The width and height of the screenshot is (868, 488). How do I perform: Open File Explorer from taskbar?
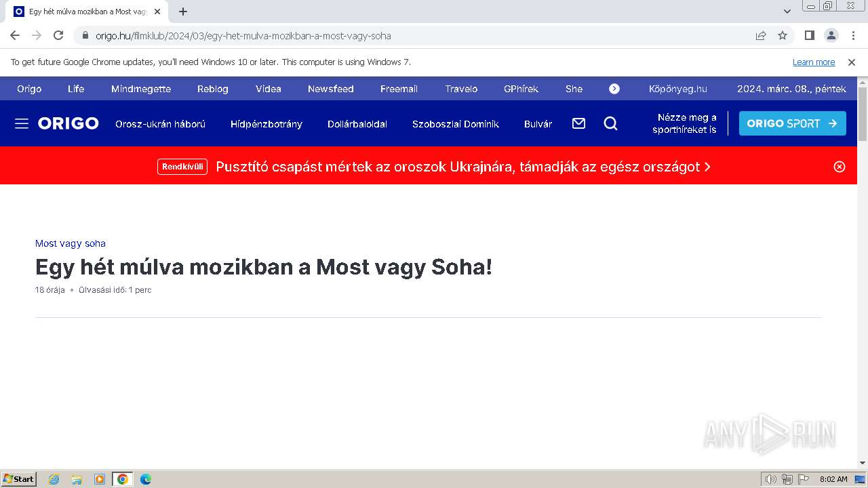pyautogui.click(x=77, y=479)
